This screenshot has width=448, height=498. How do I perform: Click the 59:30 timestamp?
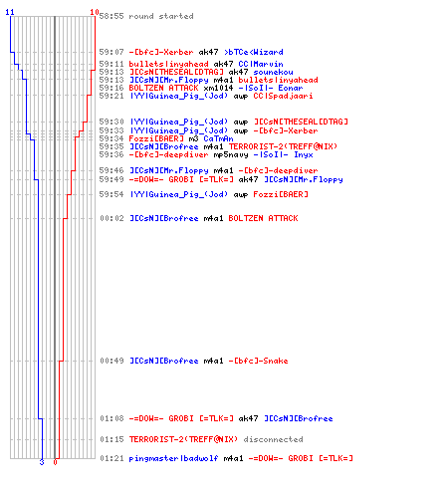tap(112, 122)
